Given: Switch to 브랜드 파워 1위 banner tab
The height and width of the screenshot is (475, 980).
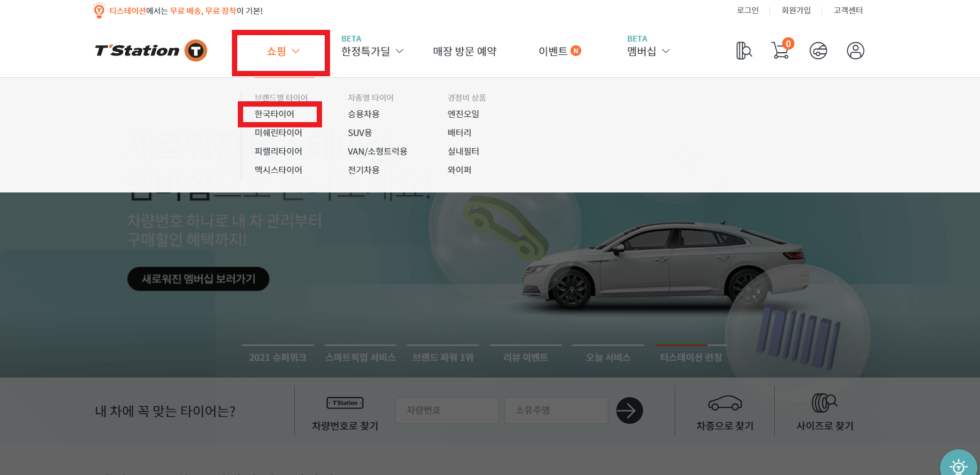Looking at the screenshot, I should [x=443, y=357].
